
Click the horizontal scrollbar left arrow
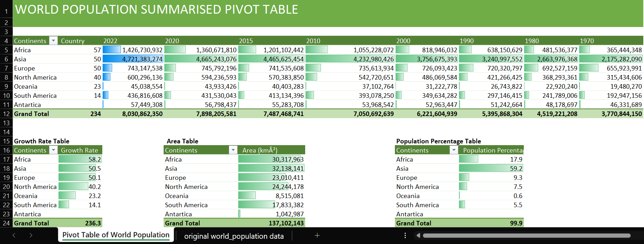tap(418, 236)
